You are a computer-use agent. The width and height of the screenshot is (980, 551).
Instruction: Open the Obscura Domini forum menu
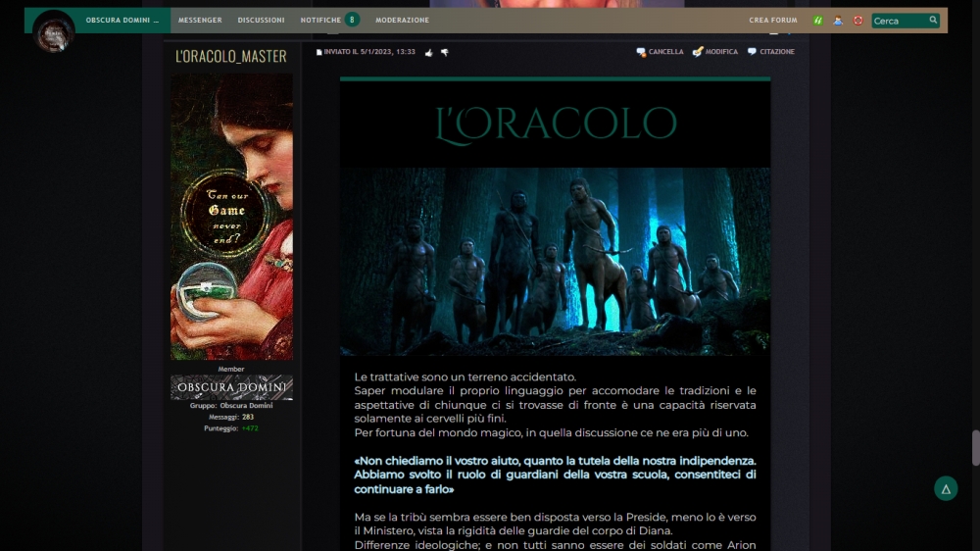(x=122, y=20)
